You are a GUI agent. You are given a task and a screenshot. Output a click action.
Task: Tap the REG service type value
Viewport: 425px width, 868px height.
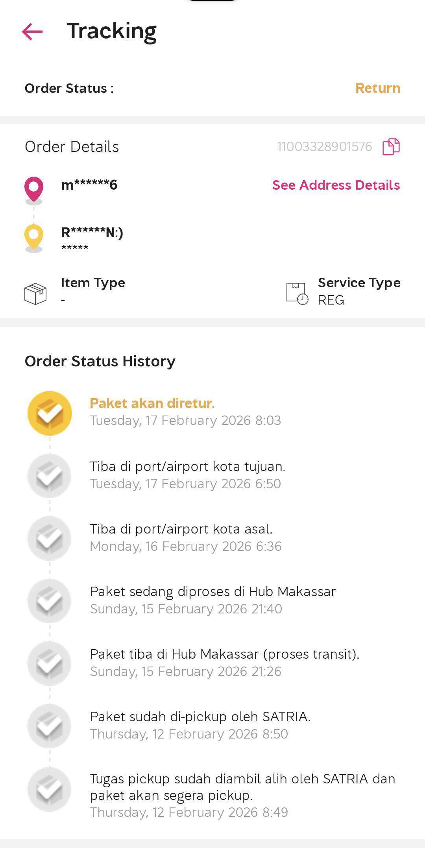coord(331,300)
